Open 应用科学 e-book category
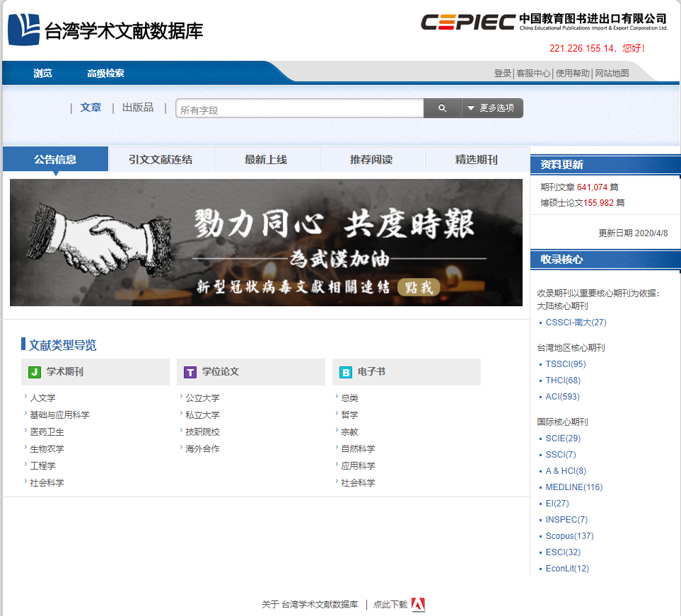Viewport: 681px width, 616px height. [358, 465]
